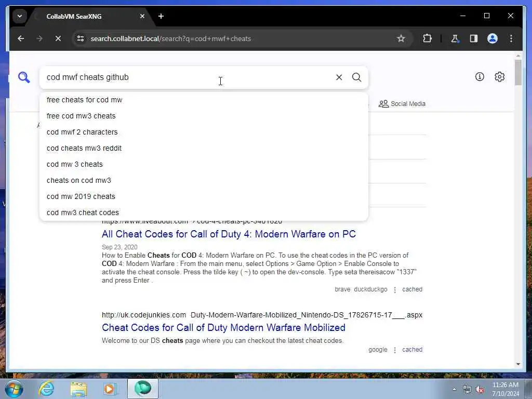Switch to the Social Media tab
532x399 pixels.
402,104
